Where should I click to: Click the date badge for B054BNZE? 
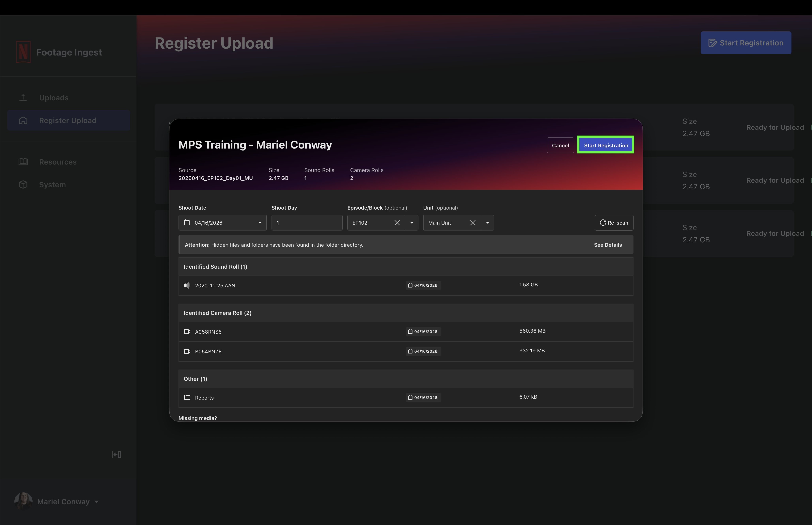pos(423,351)
